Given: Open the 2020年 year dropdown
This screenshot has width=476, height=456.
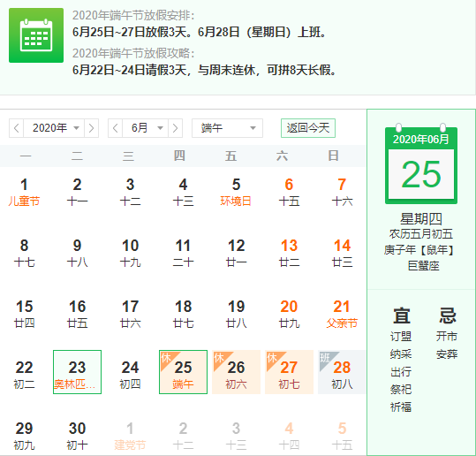Looking at the screenshot, I should pyautogui.click(x=54, y=128).
